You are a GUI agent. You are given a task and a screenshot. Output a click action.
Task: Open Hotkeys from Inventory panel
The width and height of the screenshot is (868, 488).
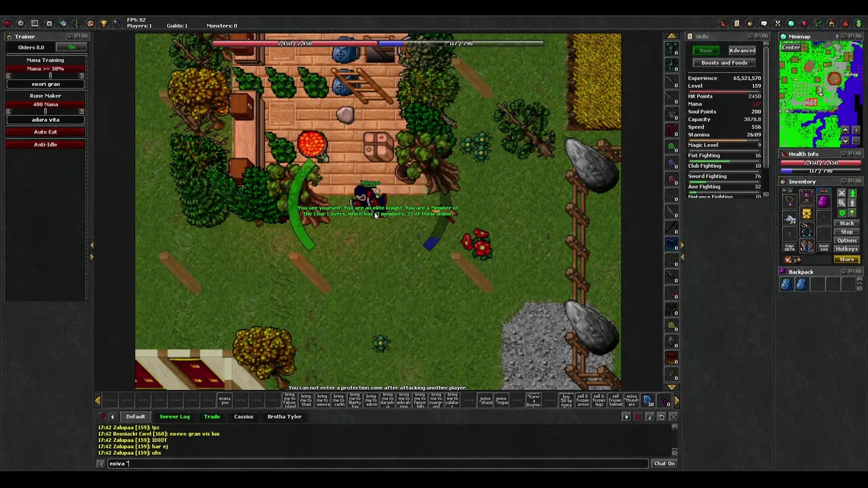coord(846,249)
